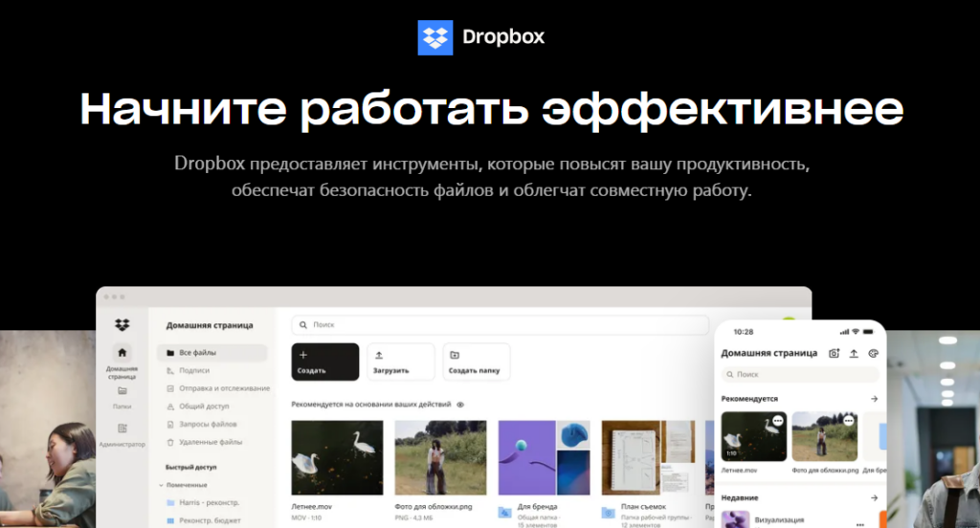Click the Dropbox glyph in the desktop sidebar

point(122,325)
